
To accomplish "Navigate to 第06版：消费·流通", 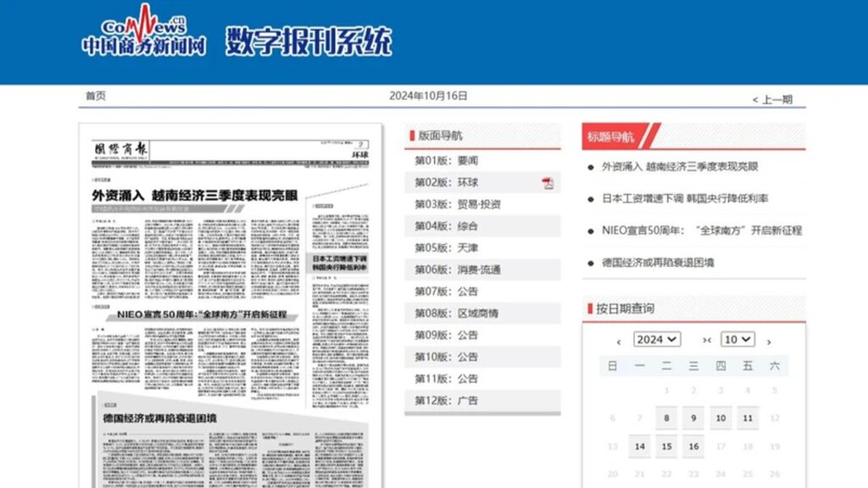I will pos(457,269).
